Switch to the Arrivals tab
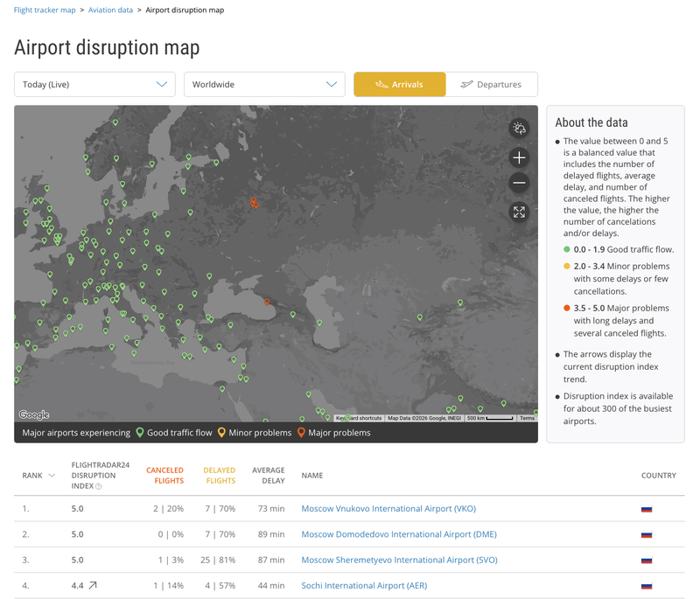The image size is (700, 599). [400, 84]
